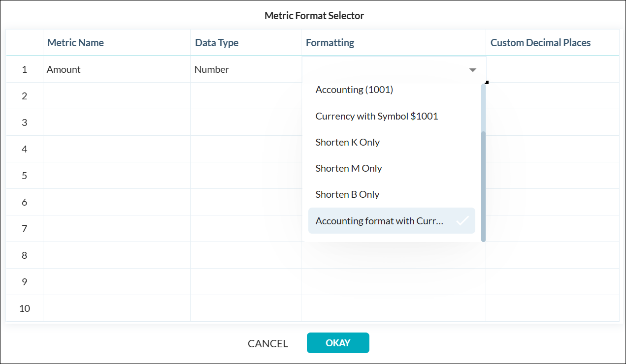Click the checkmark on the selected accounting format
626x364 pixels.
[x=462, y=221]
